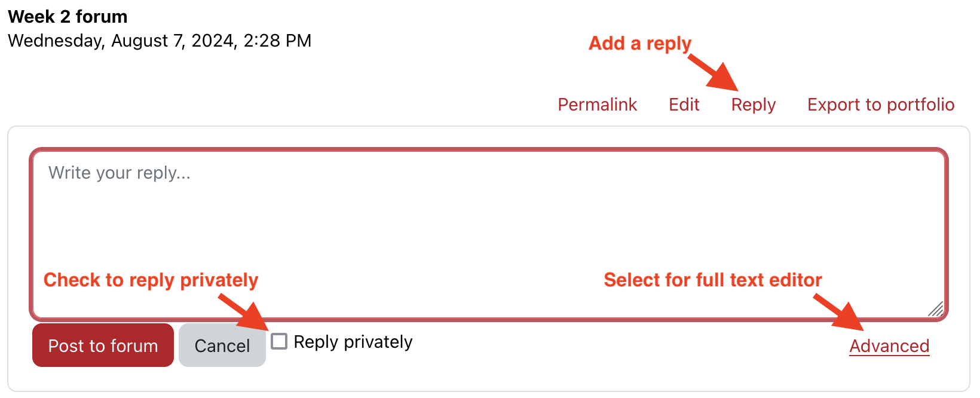Open the Edit post link

684,105
